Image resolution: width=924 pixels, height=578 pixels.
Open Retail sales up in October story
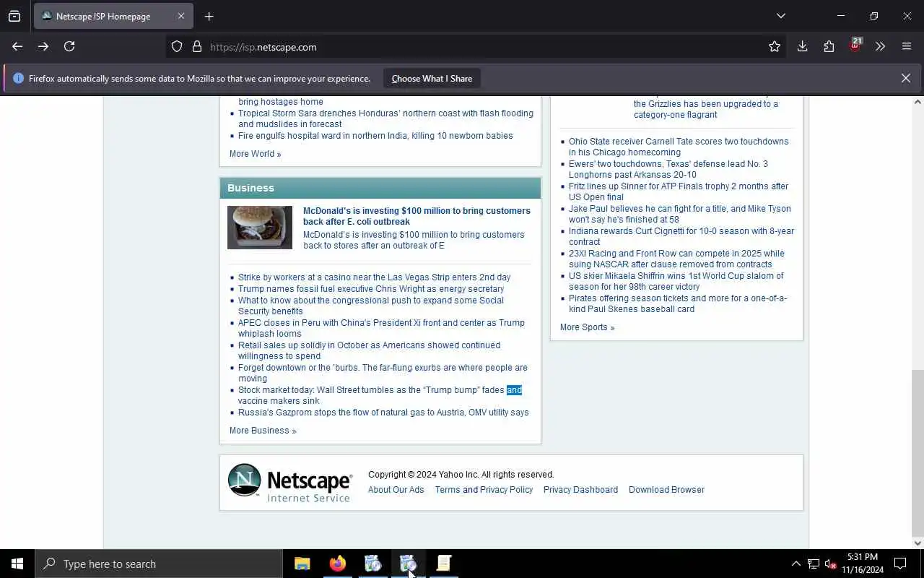pos(369,350)
